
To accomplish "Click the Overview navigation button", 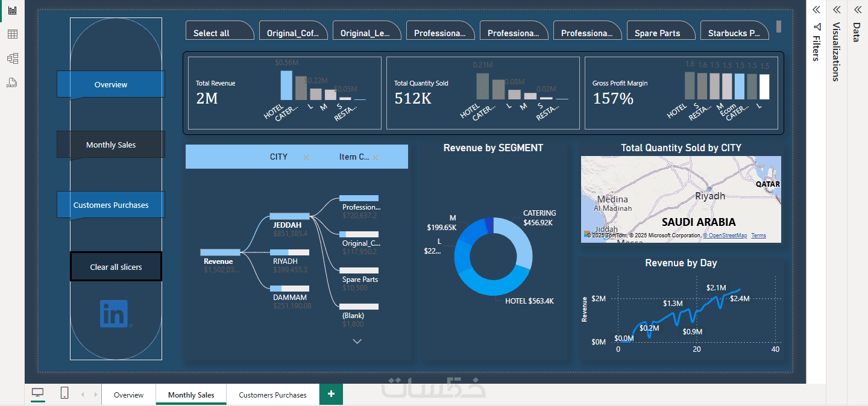I will (111, 84).
